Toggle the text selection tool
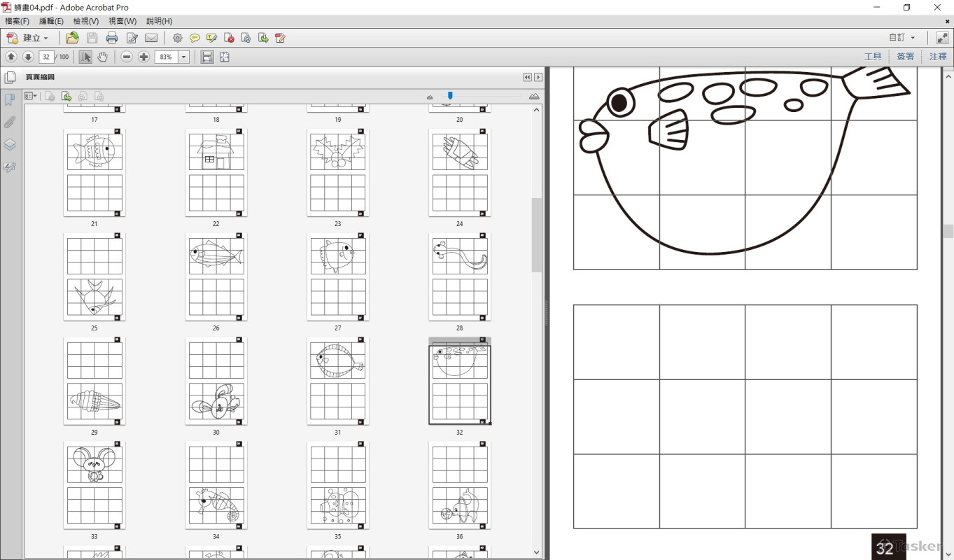Image resolution: width=954 pixels, height=560 pixels. pos(85,57)
